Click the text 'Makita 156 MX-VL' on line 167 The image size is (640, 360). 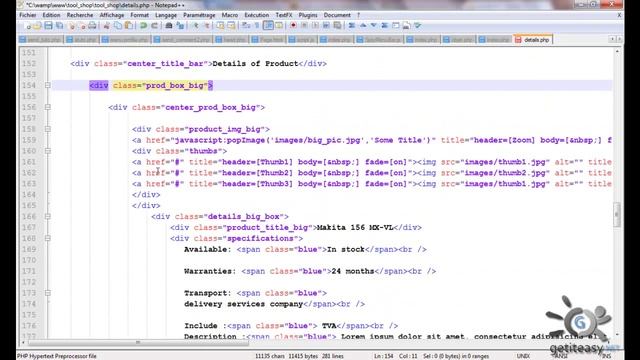tap(355, 227)
